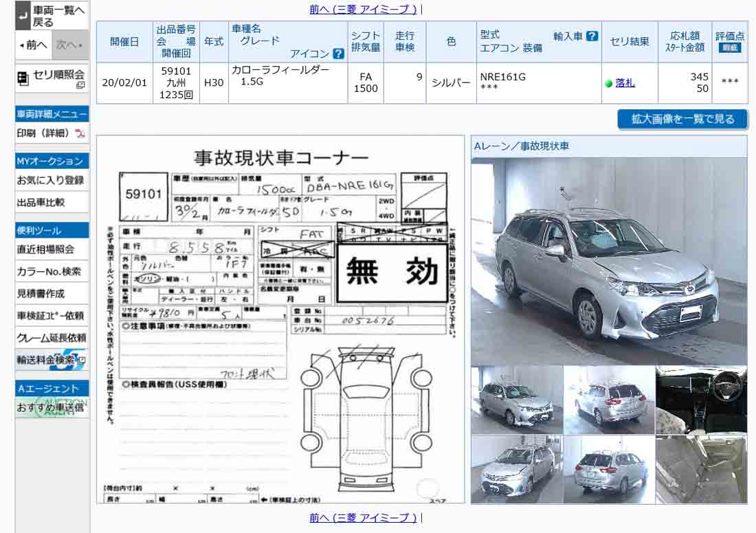The image size is (756, 533).
Task: Click the 事故現状車コーナー auction sheet image
Action: (280, 319)
